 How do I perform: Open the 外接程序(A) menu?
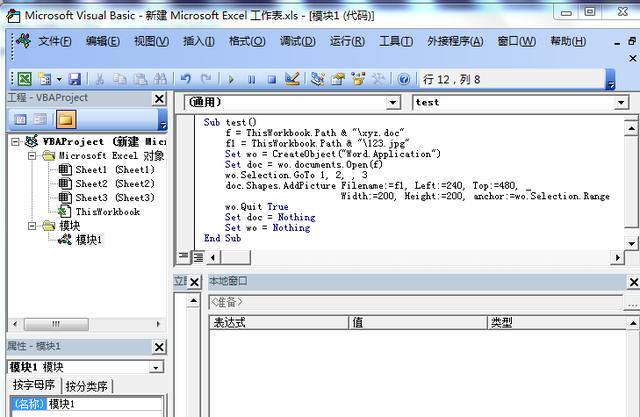tap(455, 41)
